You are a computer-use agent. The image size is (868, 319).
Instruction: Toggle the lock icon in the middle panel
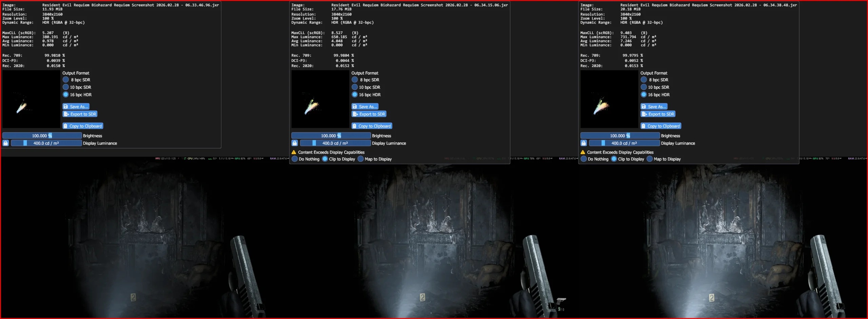(295, 143)
